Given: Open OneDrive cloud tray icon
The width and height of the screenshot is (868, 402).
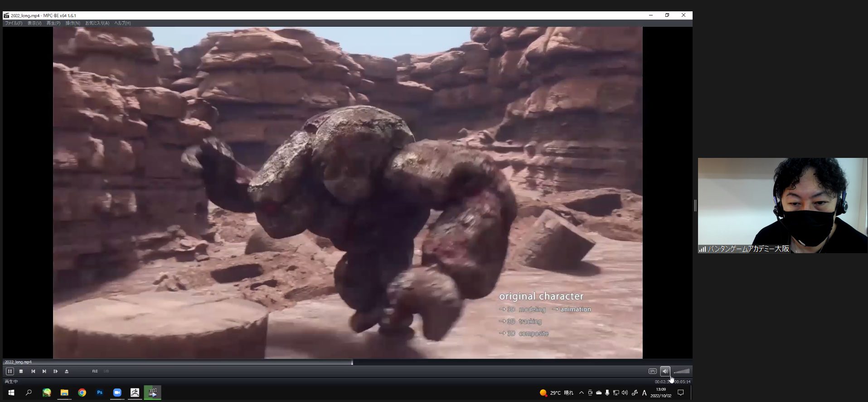Looking at the screenshot, I should [599, 393].
